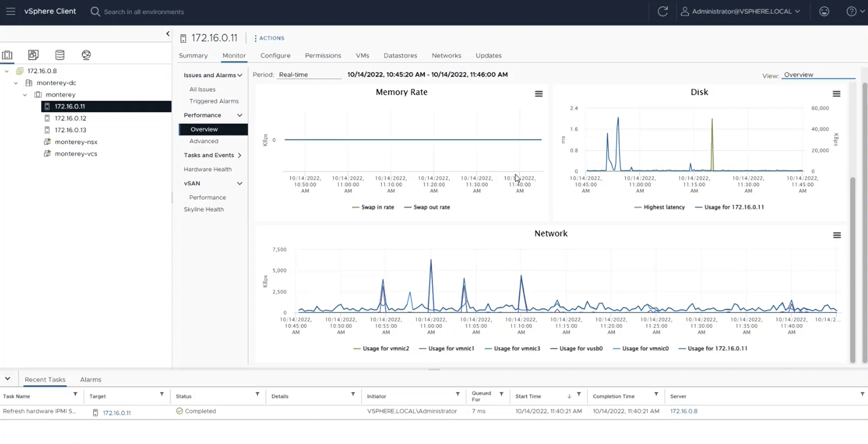Open the Networks tab
Screen dimensions: 868x444
446,55
